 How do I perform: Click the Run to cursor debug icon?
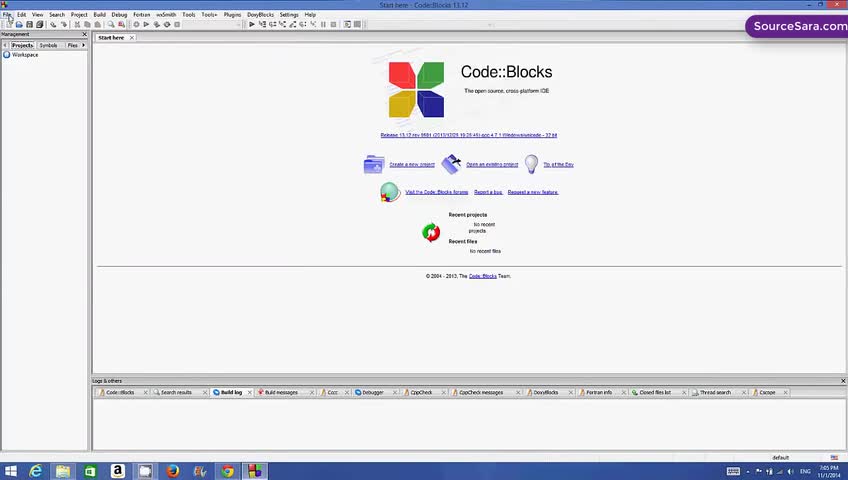[262, 24]
